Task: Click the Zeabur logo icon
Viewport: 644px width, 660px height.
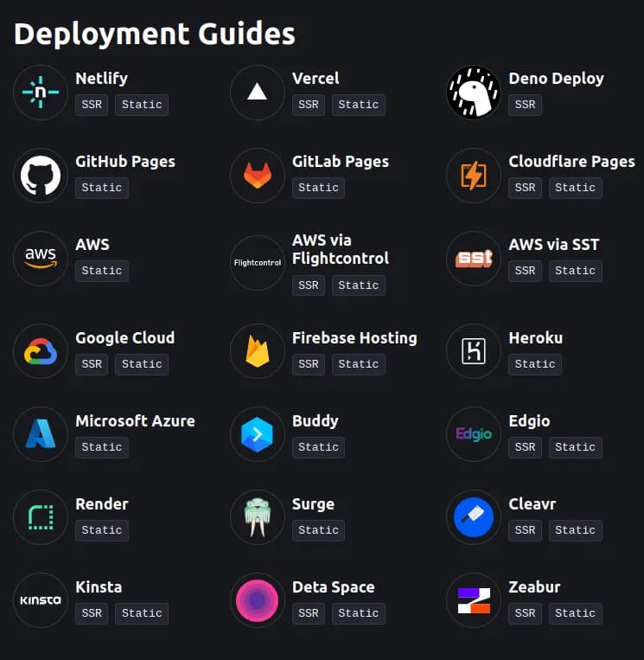Action: coord(473,599)
